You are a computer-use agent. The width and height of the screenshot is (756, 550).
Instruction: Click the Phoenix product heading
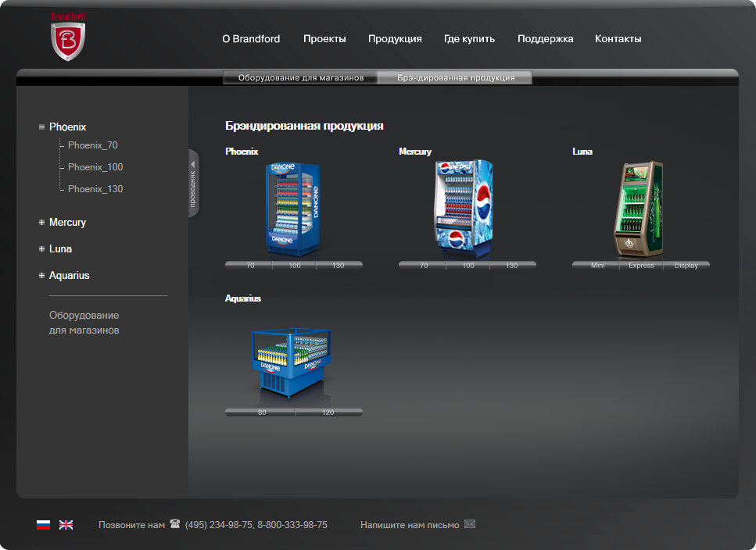(242, 152)
